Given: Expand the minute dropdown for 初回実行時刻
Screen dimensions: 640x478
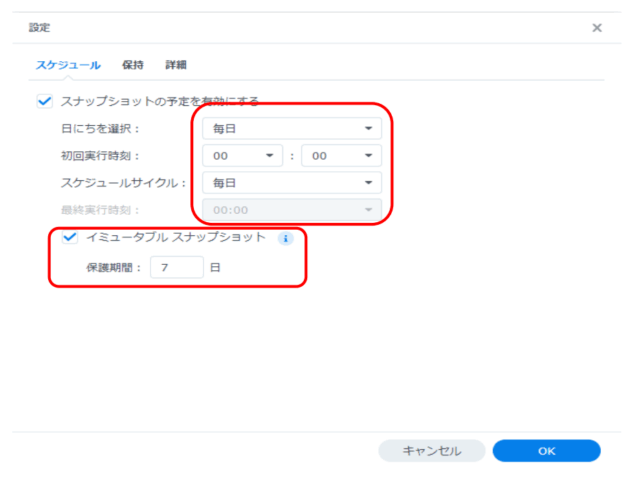Looking at the screenshot, I should click(x=341, y=156).
